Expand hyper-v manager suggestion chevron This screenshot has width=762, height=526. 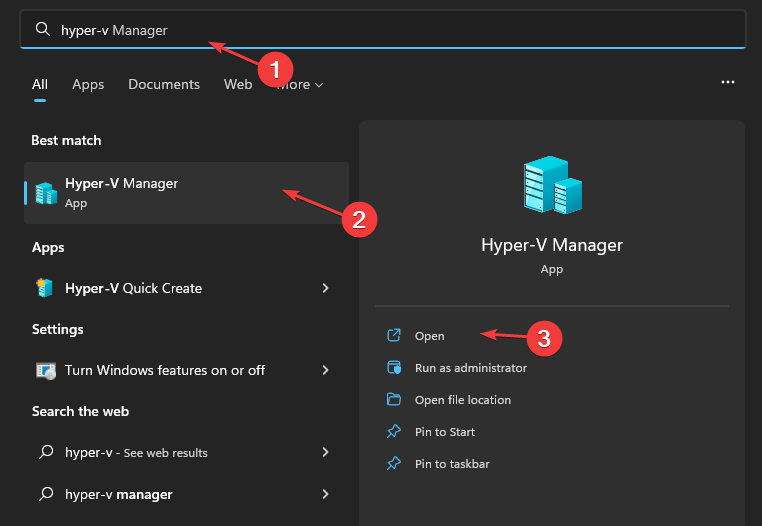[x=325, y=494]
